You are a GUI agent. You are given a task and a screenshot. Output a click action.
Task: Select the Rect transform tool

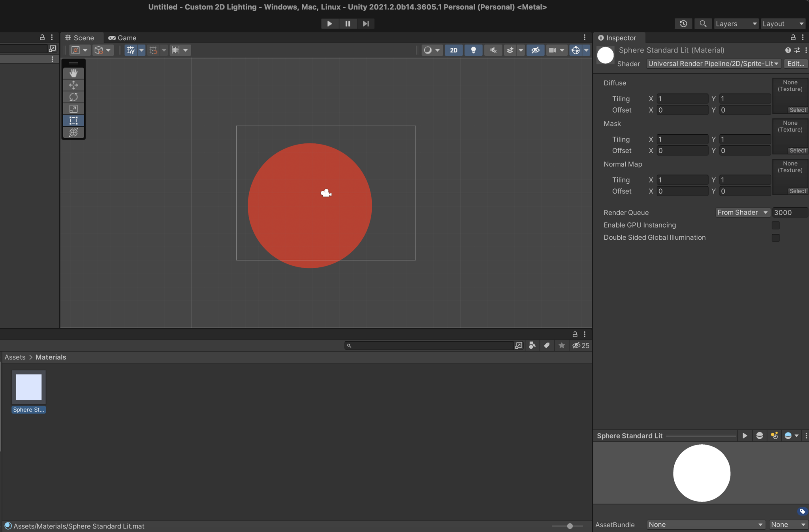73,120
